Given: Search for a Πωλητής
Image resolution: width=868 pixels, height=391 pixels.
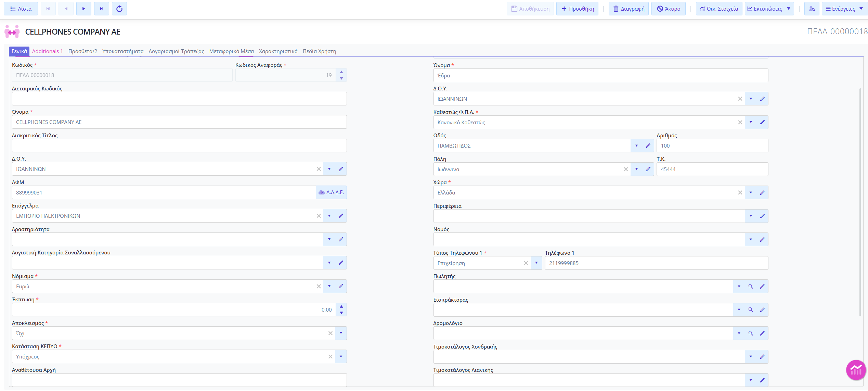Looking at the screenshot, I should (751, 286).
